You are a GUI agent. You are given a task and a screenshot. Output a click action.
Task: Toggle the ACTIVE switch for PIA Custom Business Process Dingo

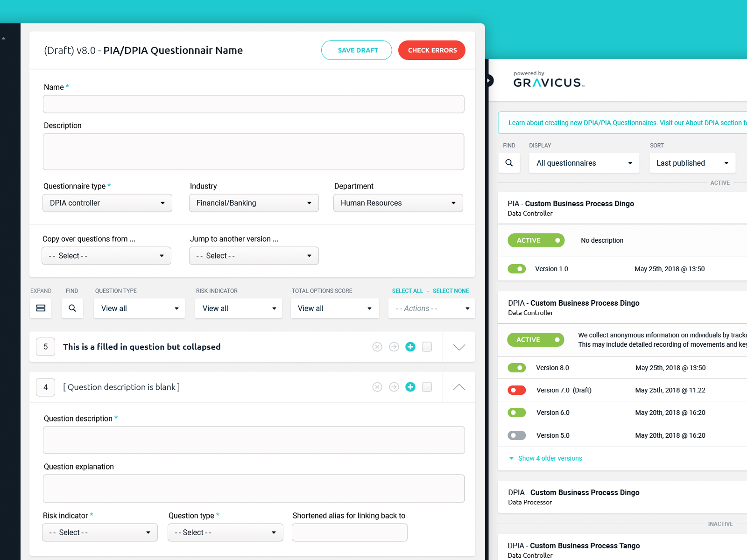tap(536, 240)
